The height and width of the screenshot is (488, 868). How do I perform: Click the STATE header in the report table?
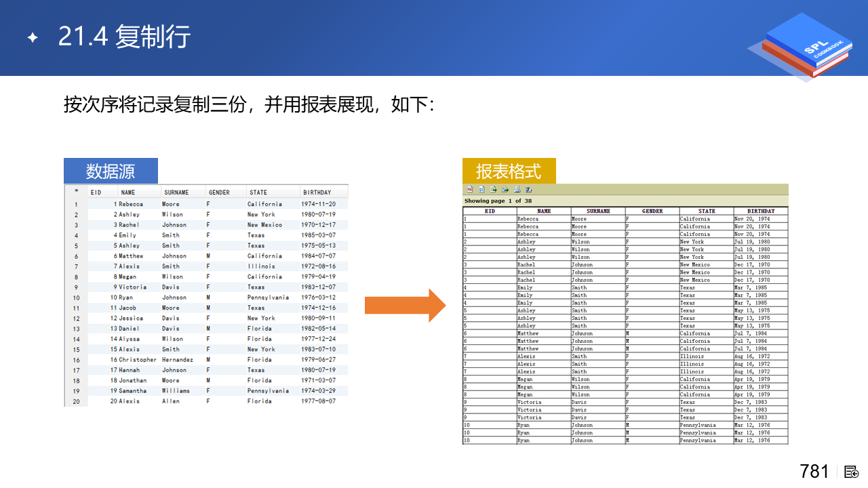pos(707,211)
